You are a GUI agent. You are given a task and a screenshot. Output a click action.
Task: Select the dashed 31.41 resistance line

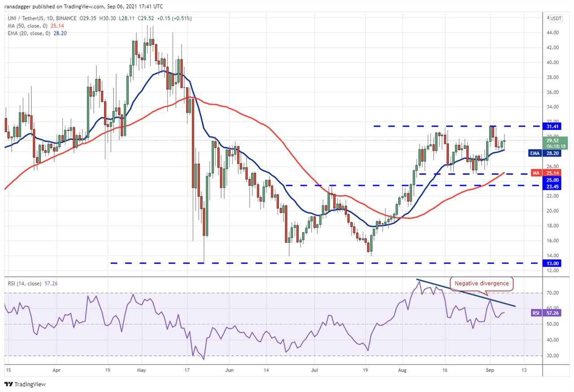(x=457, y=126)
